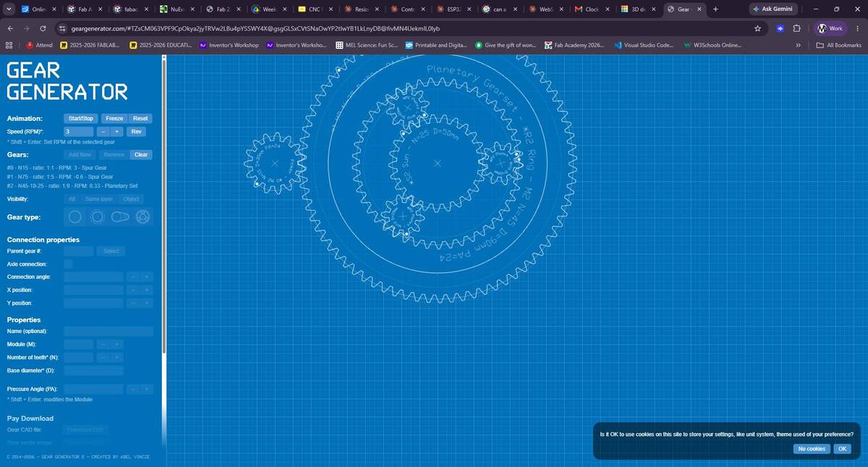Viewport: 868px width, 467px height.
Task: Select gear #2 Planetary Set row
Action: point(72,185)
